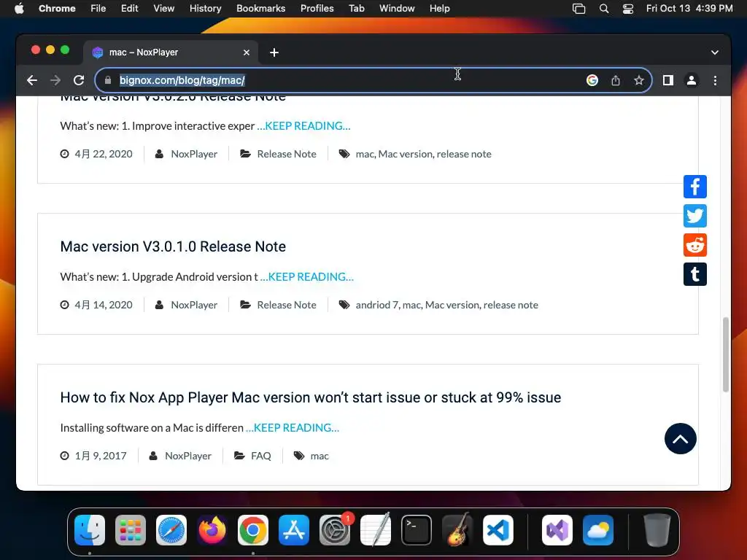Image resolution: width=747 pixels, height=560 pixels.
Task: Open App Store from the Dock
Action: (294, 530)
